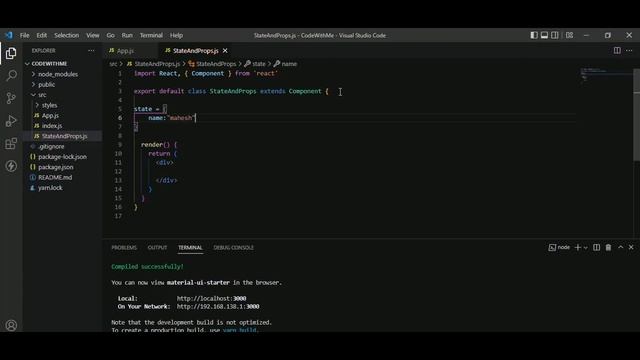Open the Run menu
The width and height of the screenshot is (640, 360).
coord(127,36)
